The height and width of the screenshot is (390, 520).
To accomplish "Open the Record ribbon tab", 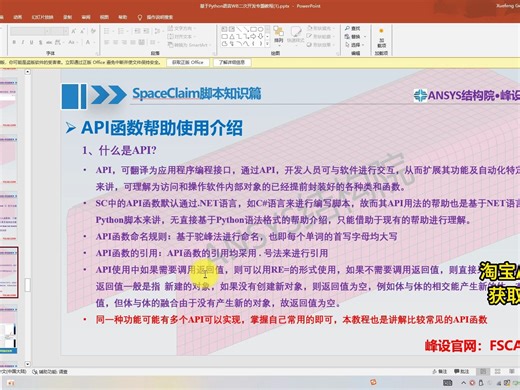I will click(68, 17).
